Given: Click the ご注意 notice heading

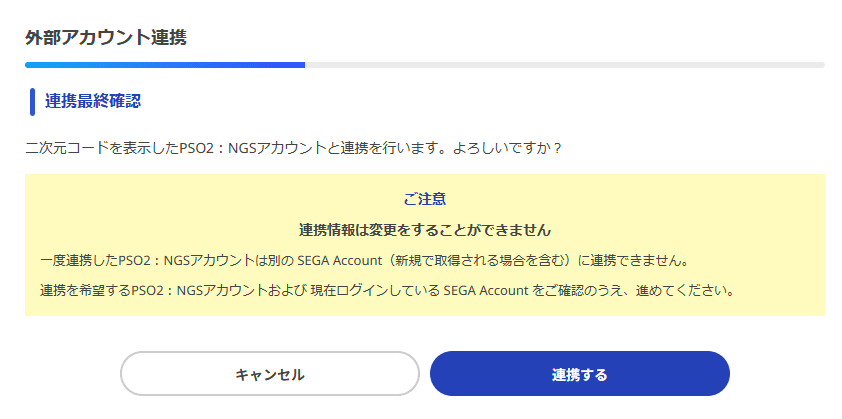Looking at the screenshot, I should (425, 199).
